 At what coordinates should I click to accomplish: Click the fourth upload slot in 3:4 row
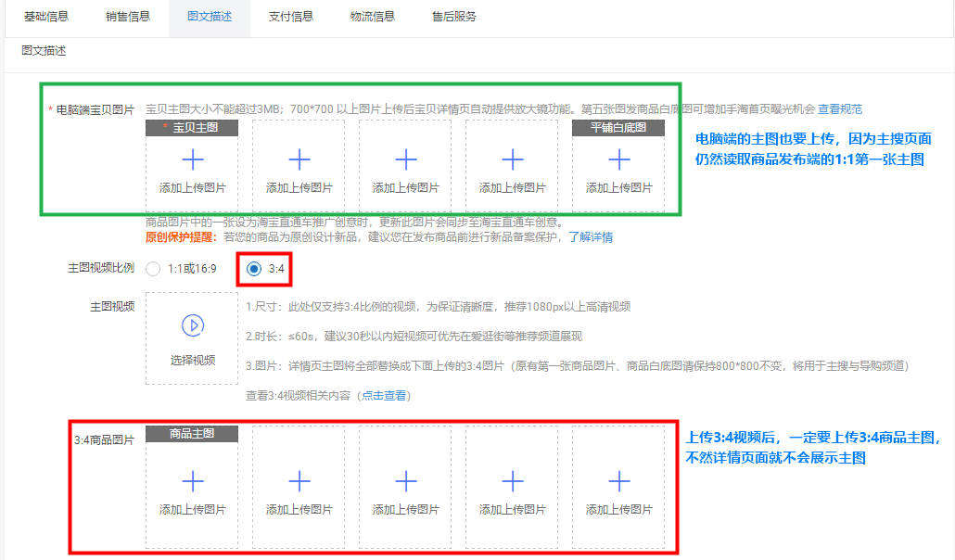pos(511,481)
